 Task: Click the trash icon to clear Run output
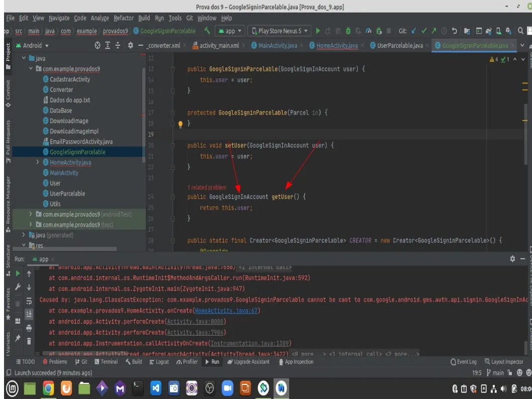29,341
